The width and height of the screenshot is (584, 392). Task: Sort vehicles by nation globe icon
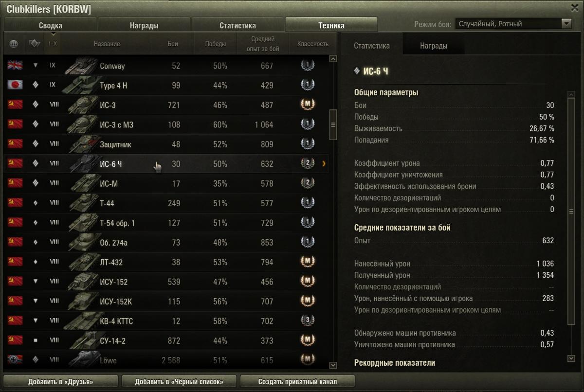pyautogui.click(x=14, y=44)
